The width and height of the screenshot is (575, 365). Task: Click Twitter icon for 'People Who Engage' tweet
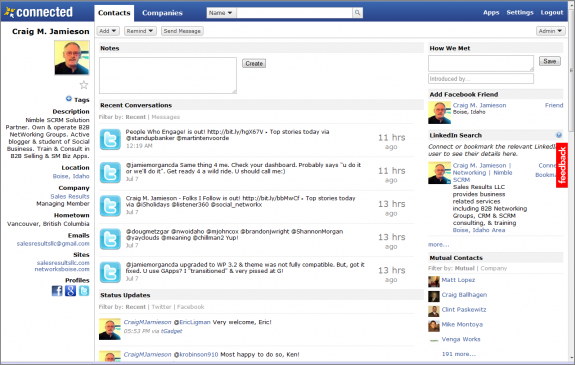(x=110, y=139)
